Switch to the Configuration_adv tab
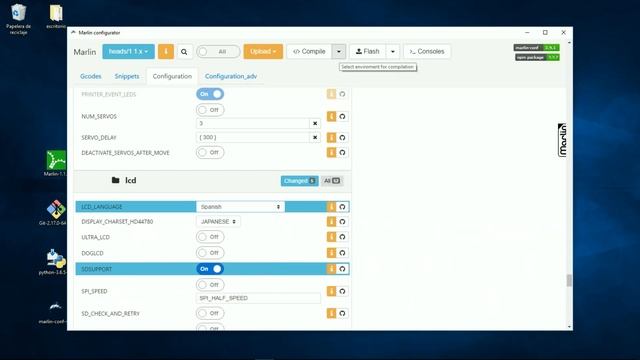 point(231,76)
